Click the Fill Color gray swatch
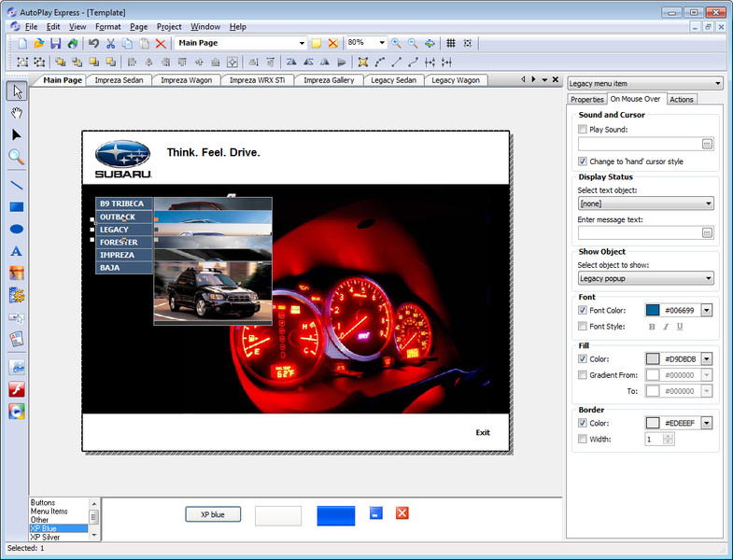Viewport: 733px width, 560px height. [x=652, y=359]
